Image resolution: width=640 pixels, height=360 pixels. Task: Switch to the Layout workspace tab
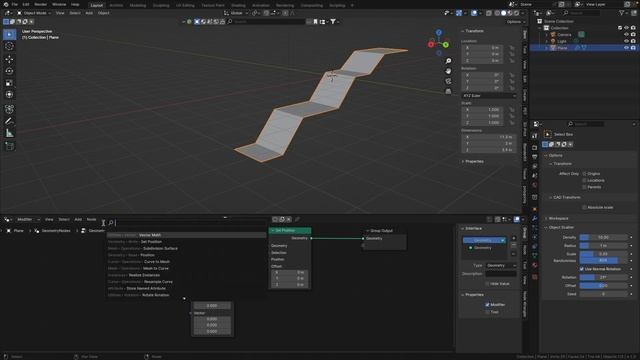97,5
